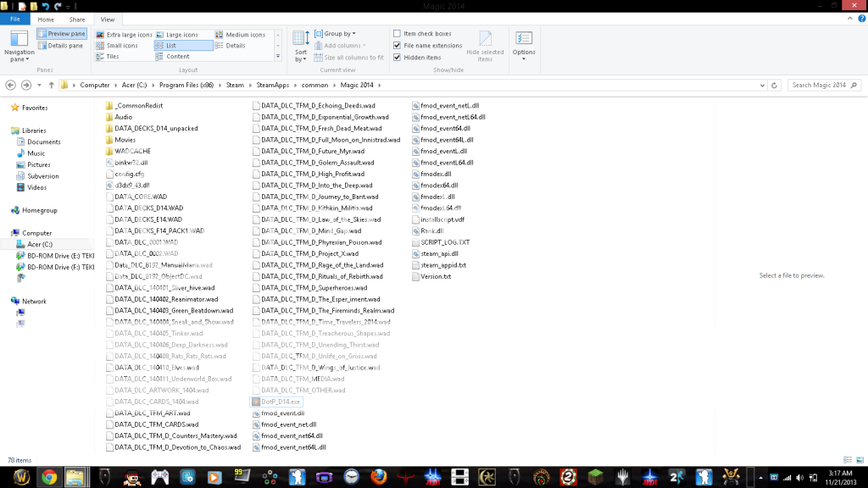Open the Minecraft block icon on taskbar
The image size is (868, 488).
[x=596, y=477]
